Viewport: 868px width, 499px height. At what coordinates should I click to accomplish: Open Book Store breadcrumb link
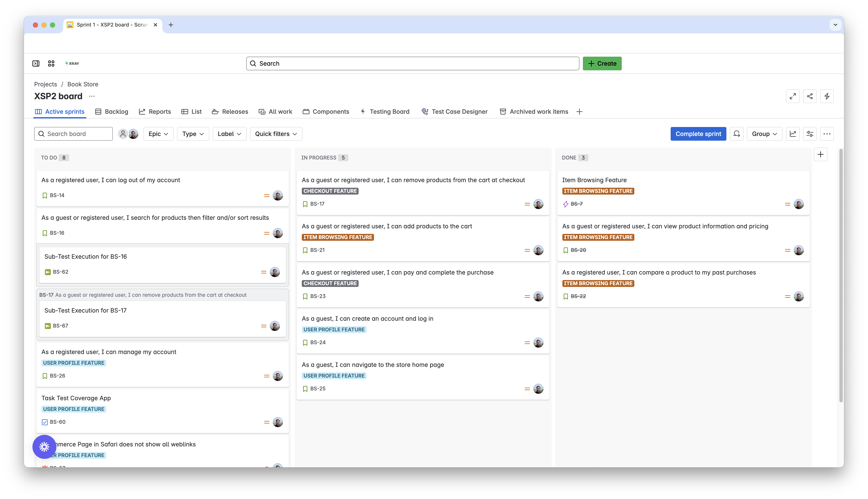(x=83, y=84)
